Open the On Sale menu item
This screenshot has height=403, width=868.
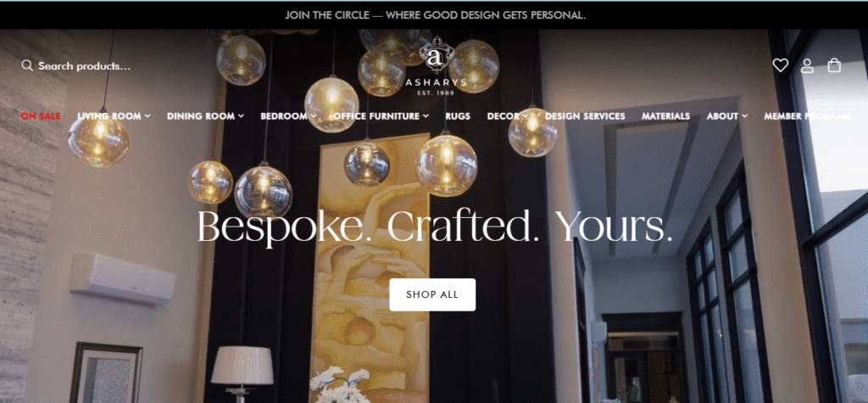(x=41, y=116)
